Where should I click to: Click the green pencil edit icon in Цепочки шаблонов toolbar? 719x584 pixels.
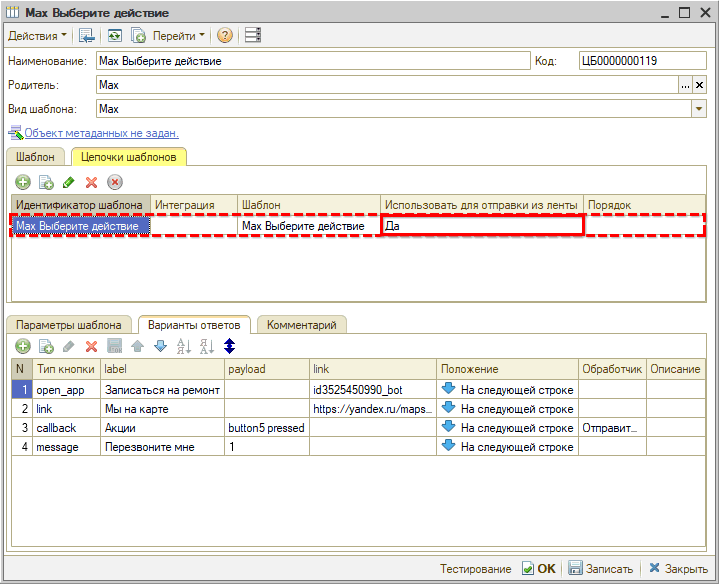pos(69,182)
